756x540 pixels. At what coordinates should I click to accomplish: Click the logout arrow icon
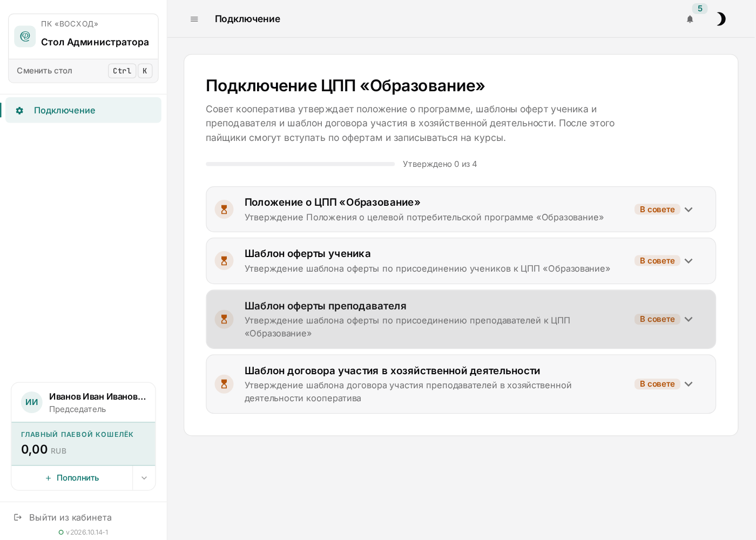(18, 517)
